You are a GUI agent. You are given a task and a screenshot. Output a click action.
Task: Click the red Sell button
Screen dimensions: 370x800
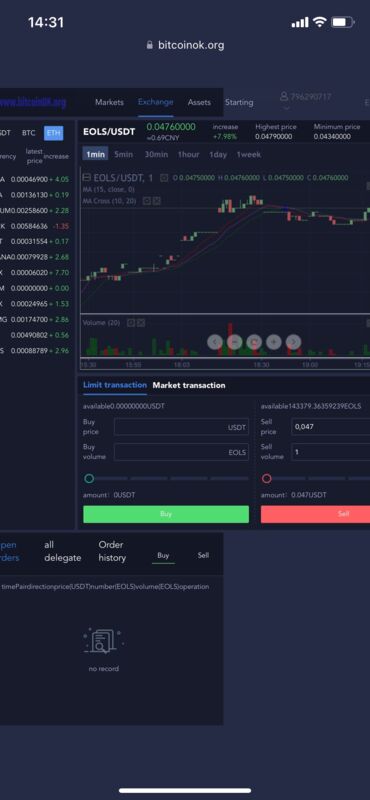coord(315,514)
